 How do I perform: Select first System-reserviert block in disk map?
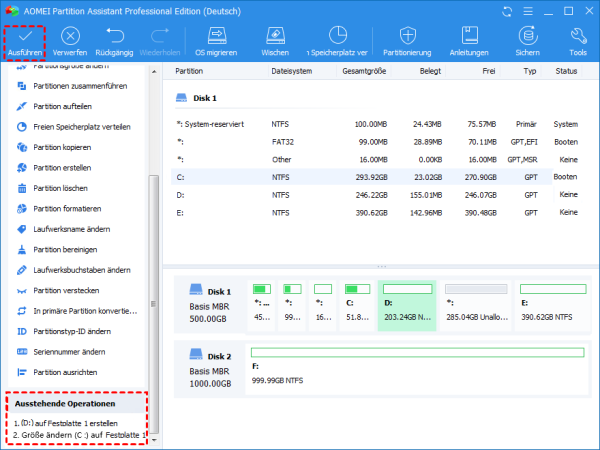coord(262,305)
